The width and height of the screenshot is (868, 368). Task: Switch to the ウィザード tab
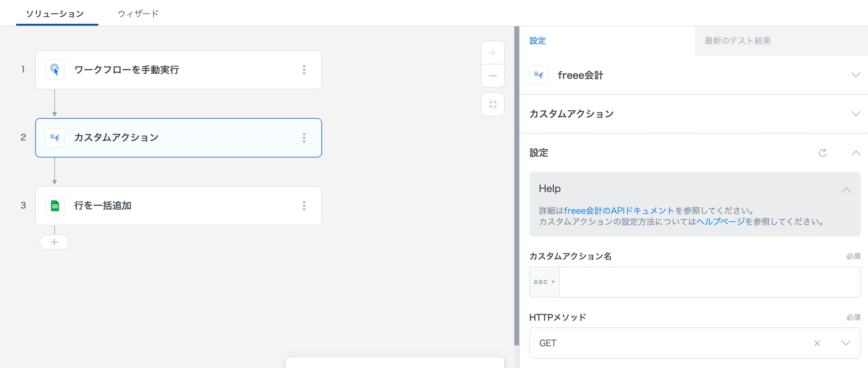[x=138, y=14]
